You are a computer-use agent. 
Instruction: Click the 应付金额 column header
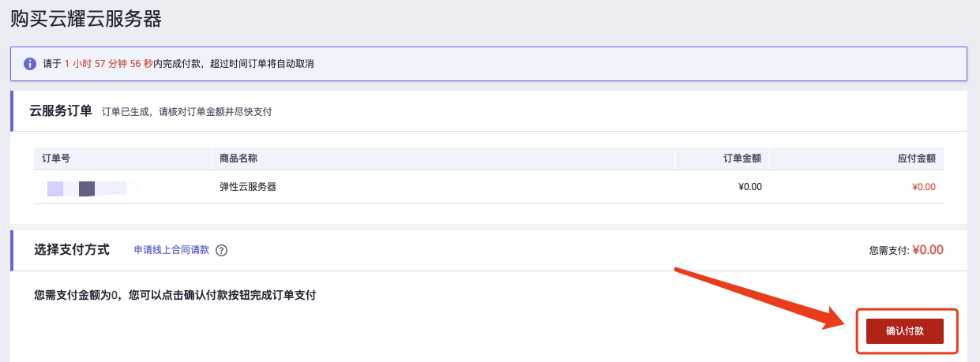tap(916, 159)
